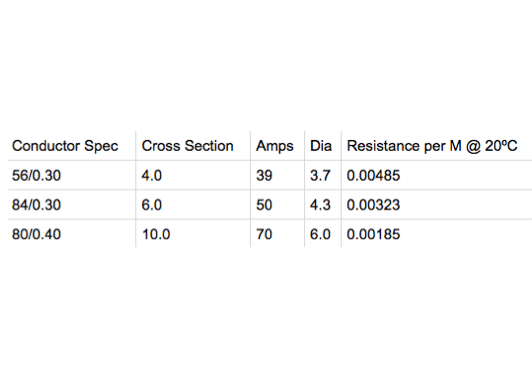Screen dimensions: 532x380
Task: Select the 4.3 diameter cell
Action: click(320, 205)
